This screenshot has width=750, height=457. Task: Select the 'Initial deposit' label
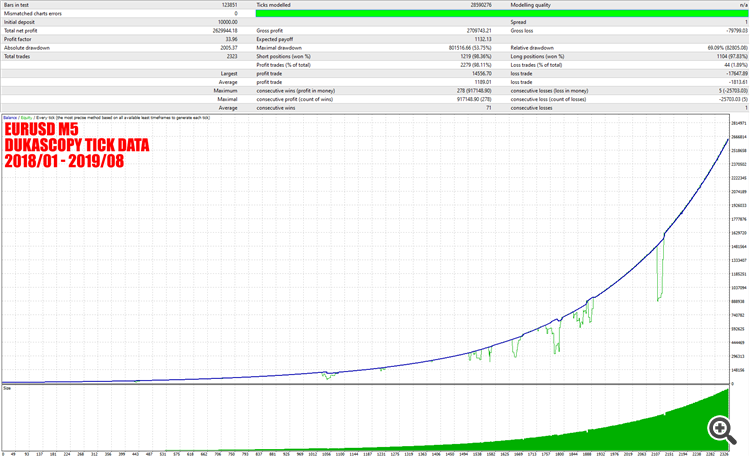(19, 22)
